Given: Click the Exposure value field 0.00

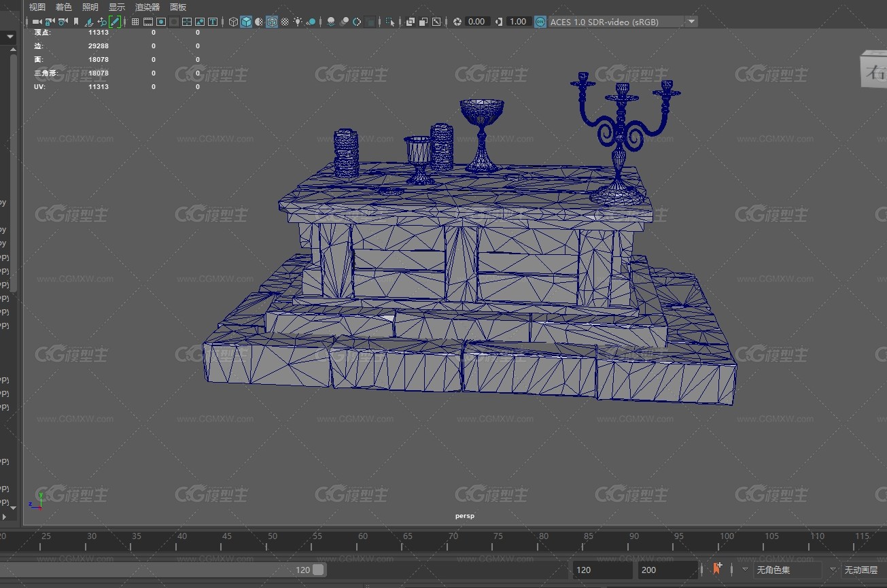Looking at the screenshot, I should (477, 22).
